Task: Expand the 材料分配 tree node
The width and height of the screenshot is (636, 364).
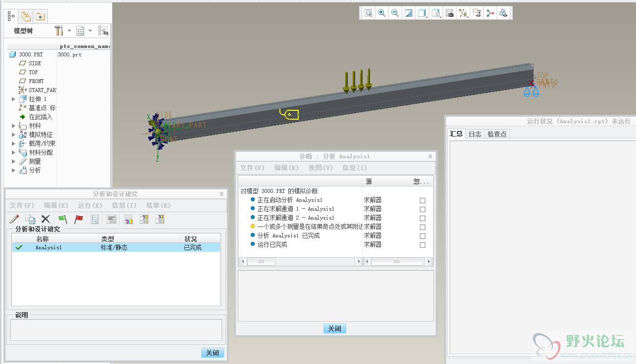Action: click(13, 152)
